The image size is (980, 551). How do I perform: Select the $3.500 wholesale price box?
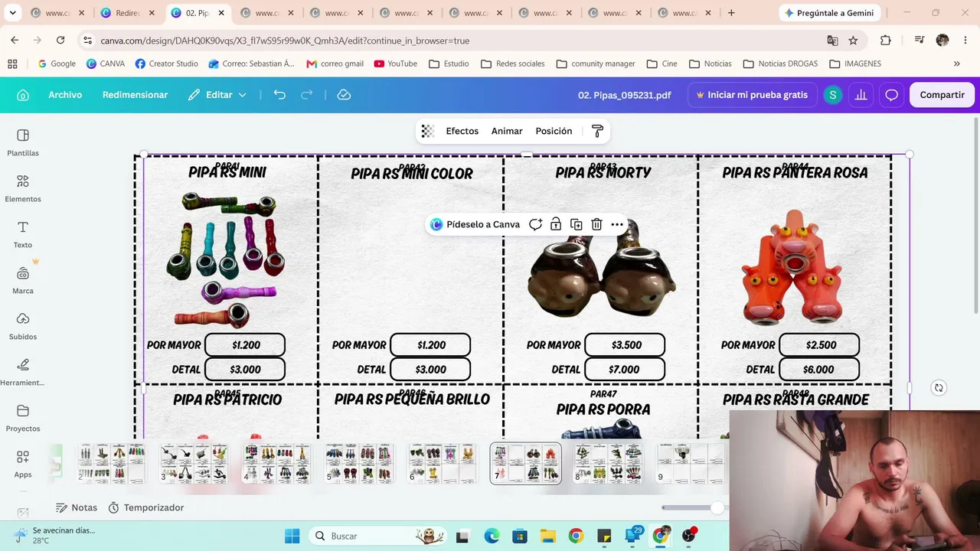[626, 345]
